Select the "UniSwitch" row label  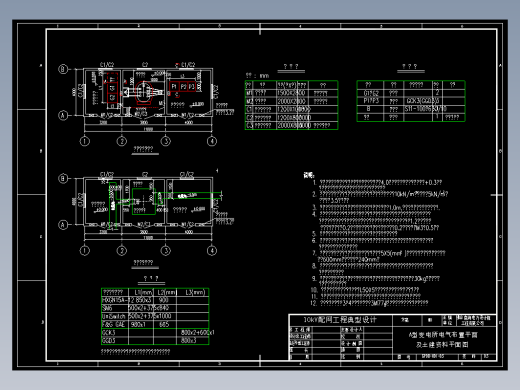[114, 316]
